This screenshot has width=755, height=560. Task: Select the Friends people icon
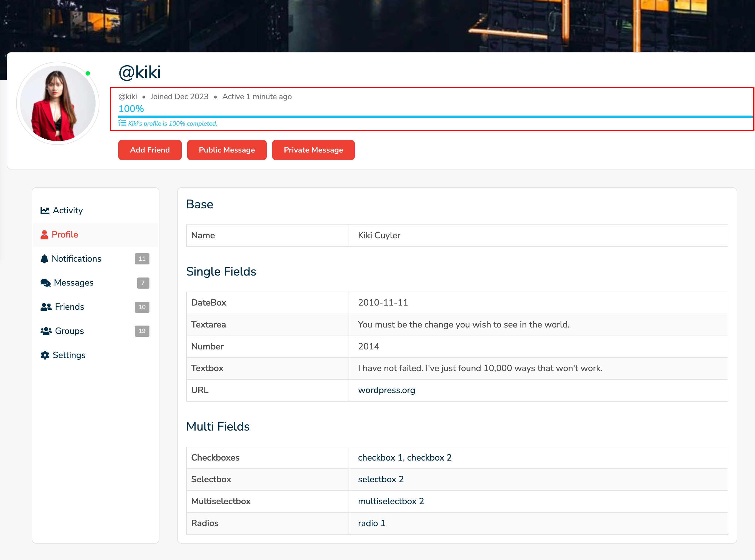[46, 307]
